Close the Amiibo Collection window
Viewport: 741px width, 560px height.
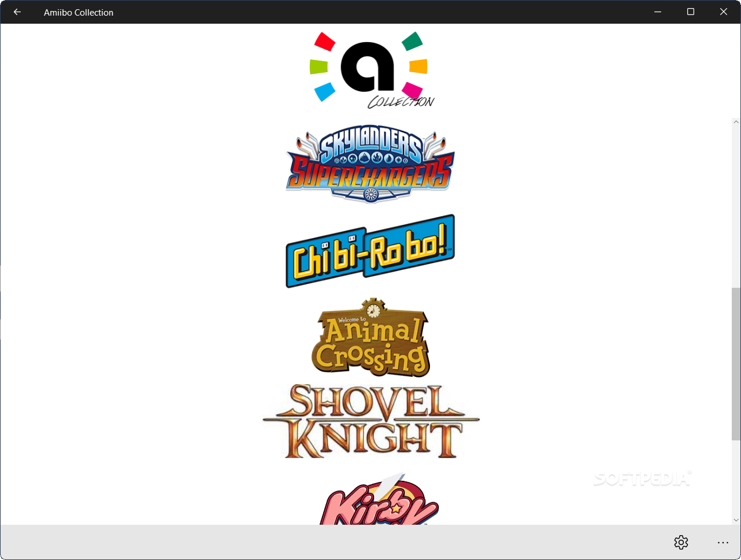click(724, 12)
